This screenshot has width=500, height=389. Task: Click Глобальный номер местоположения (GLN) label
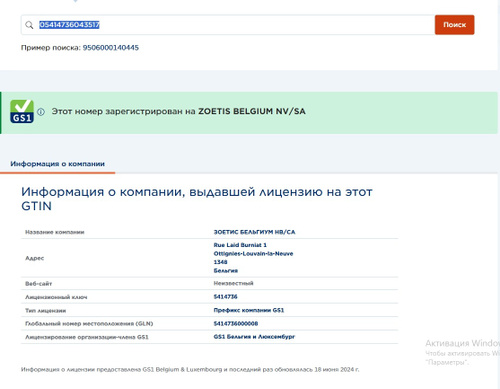[x=89, y=324]
